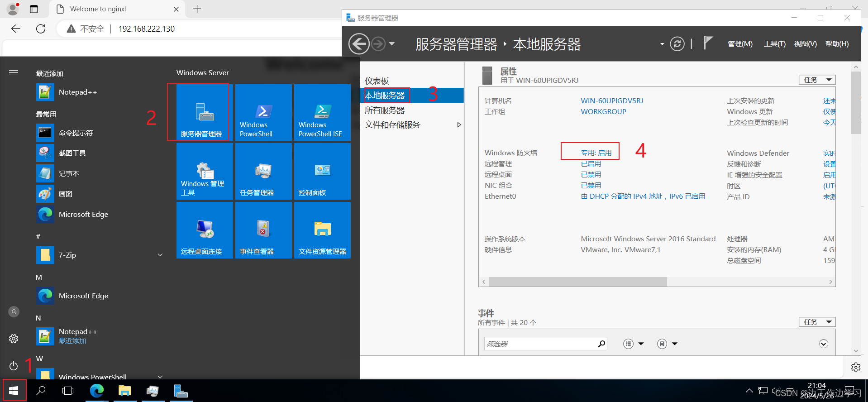Open the 文件资源管理器 tile
The image size is (868, 402).
[322, 230]
